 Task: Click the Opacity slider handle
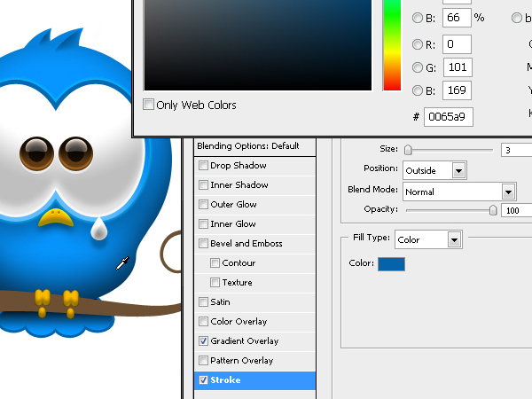pyautogui.click(x=493, y=210)
